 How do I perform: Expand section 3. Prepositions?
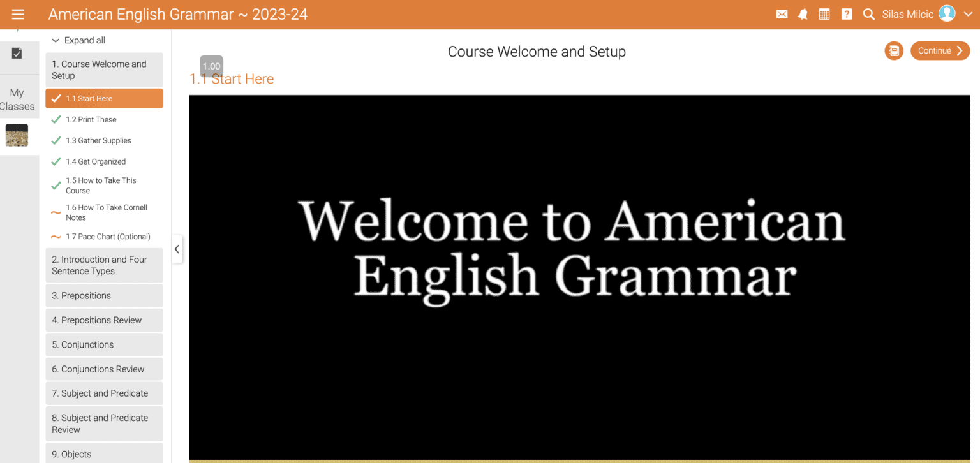(104, 296)
